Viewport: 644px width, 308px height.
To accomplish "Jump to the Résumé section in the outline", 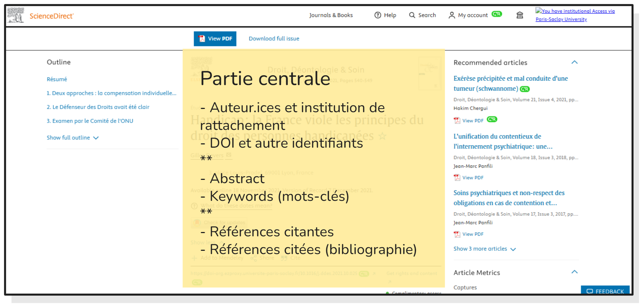I will pos(57,79).
